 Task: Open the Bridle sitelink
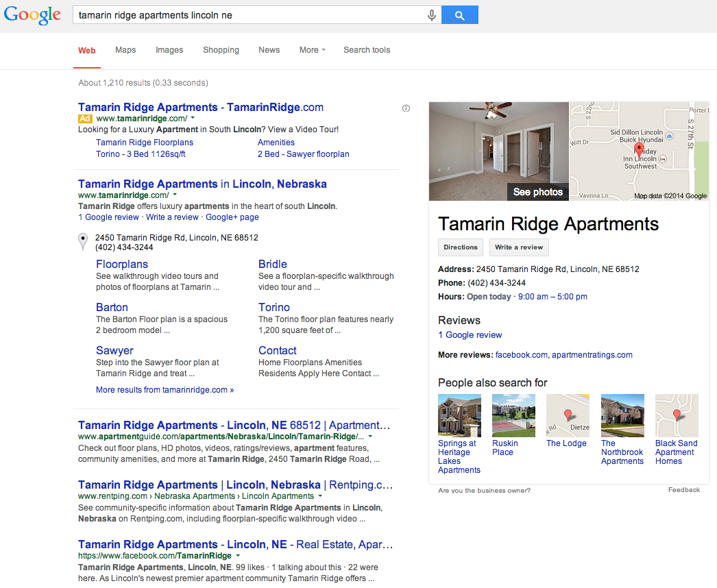[x=273, y=264]
